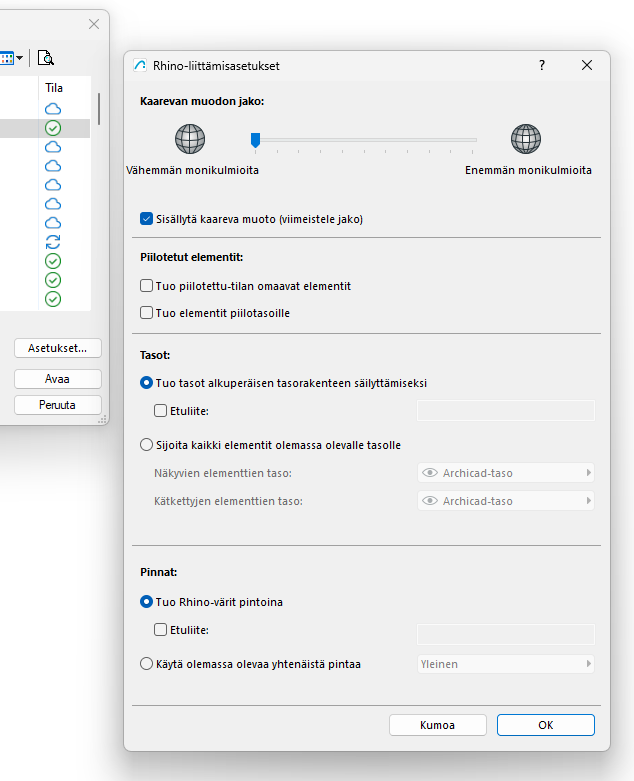Click the file preview magnifier icon
634x781 pixels.
point(46,58)
